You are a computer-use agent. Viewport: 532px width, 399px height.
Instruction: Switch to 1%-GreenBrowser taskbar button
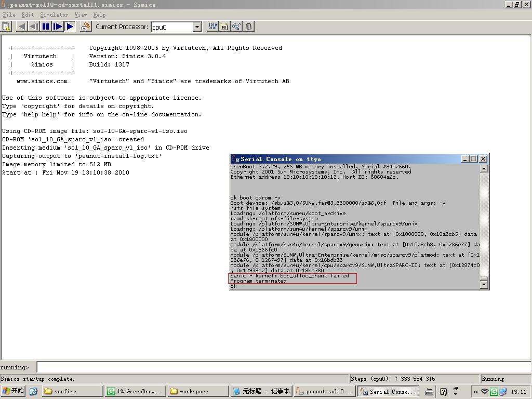(x=136, y=392)
